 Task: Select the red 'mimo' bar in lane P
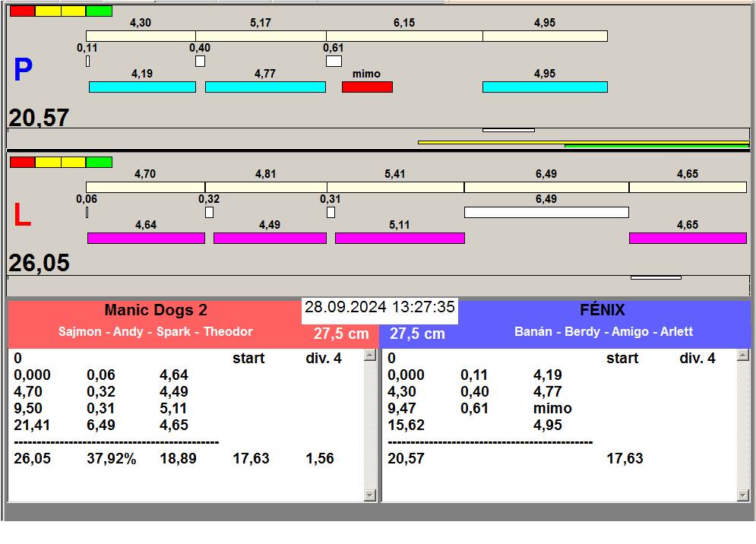click(x=367, y=87)
